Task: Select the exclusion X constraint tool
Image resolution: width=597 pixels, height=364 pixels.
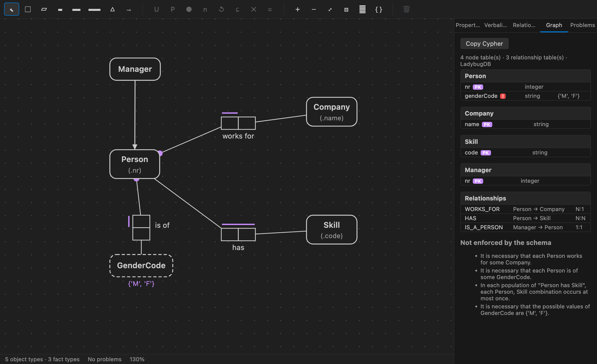Action: [254, 9]
